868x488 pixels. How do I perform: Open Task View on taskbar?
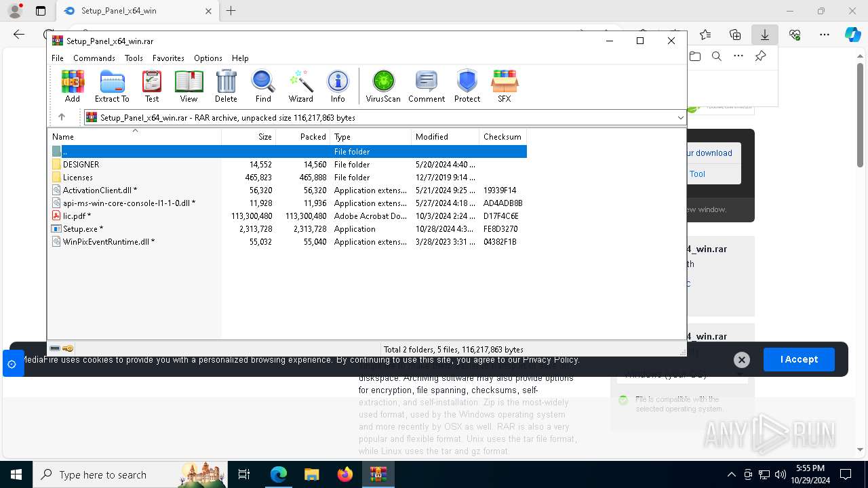(244, 474)
